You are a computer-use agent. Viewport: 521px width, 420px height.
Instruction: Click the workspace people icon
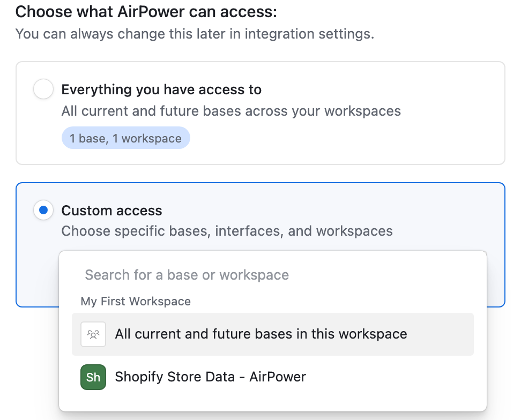tap(93, 334)
